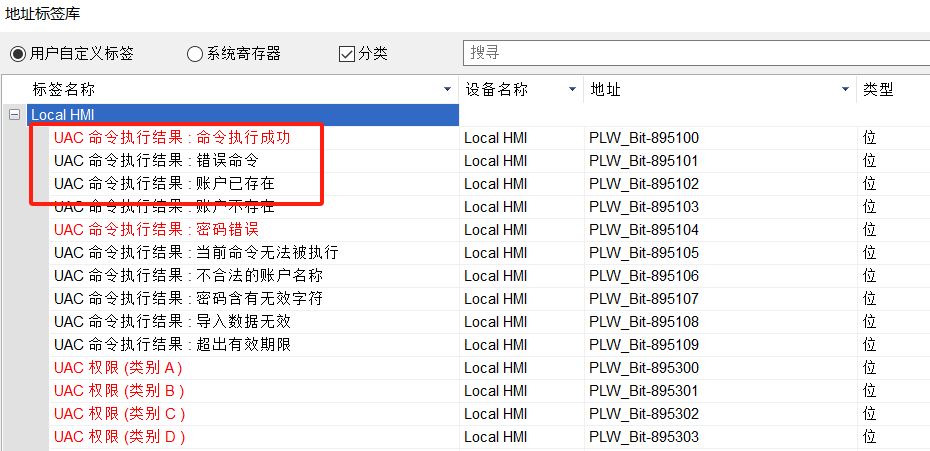930x451 pixels.
Task: Open the 标签名称 column filter dropdown
Action: 447,90
